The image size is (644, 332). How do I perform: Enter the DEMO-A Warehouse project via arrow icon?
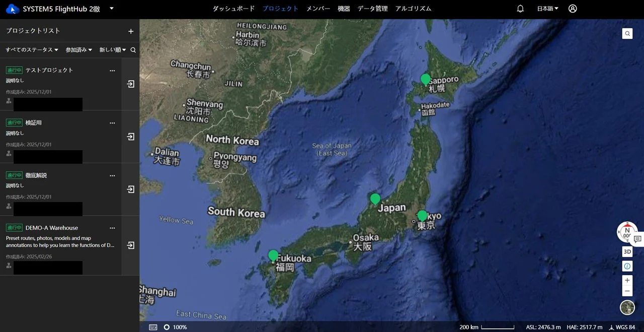131,245
